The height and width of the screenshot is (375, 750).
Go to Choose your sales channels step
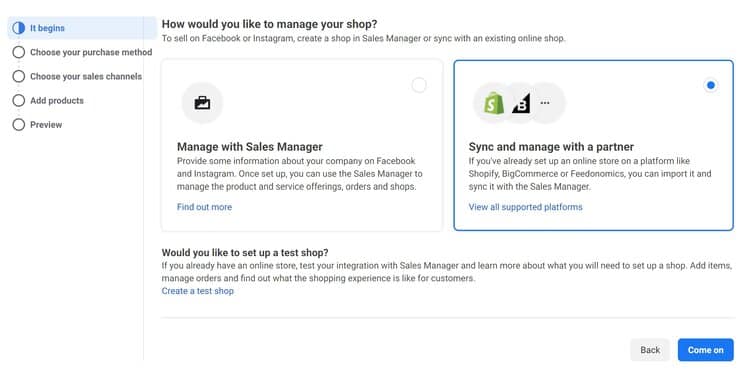86,77
